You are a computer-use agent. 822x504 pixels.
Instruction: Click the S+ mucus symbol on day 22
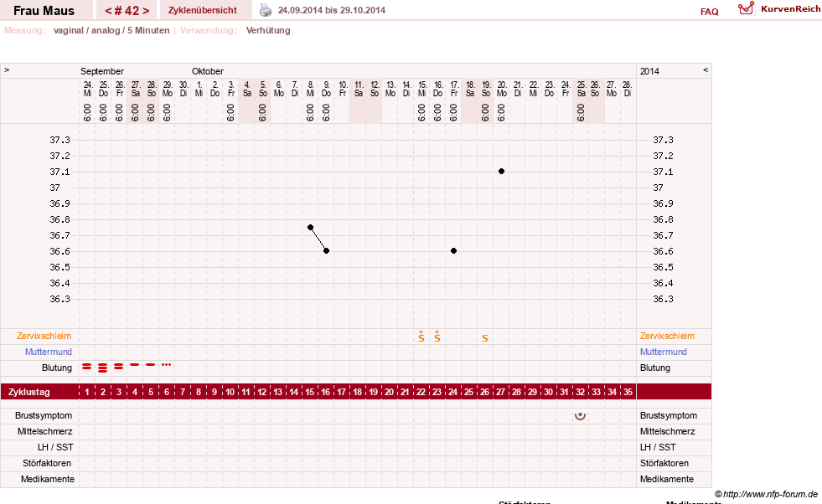click(421, 337)
